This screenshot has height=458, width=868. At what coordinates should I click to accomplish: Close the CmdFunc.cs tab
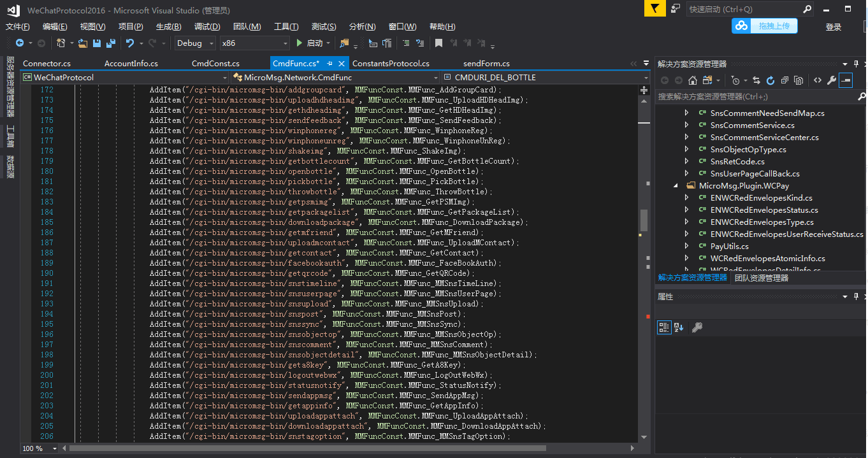coord(342,64)
